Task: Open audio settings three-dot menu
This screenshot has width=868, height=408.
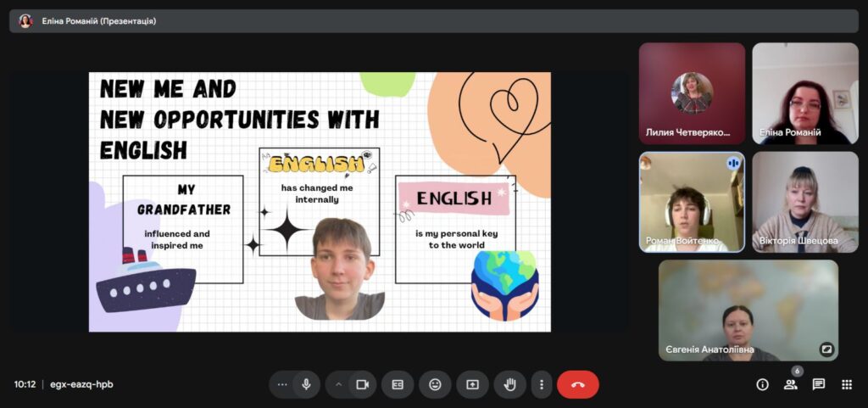Action: point(282,384)
